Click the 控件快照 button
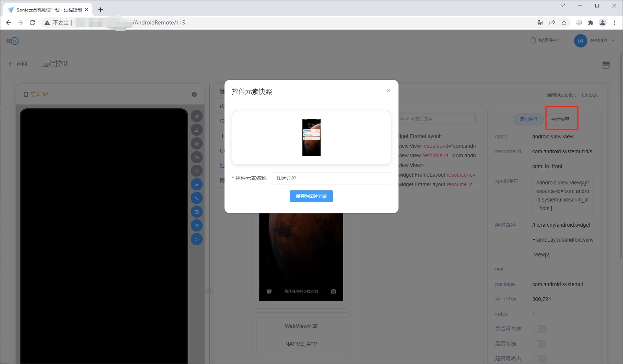Viewport: 623px width, 364px height. tap(560, 119)
